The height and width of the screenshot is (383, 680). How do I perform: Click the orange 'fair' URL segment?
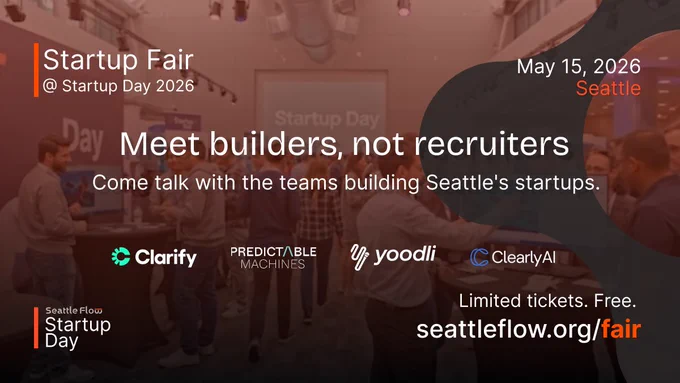pos(621,329)
